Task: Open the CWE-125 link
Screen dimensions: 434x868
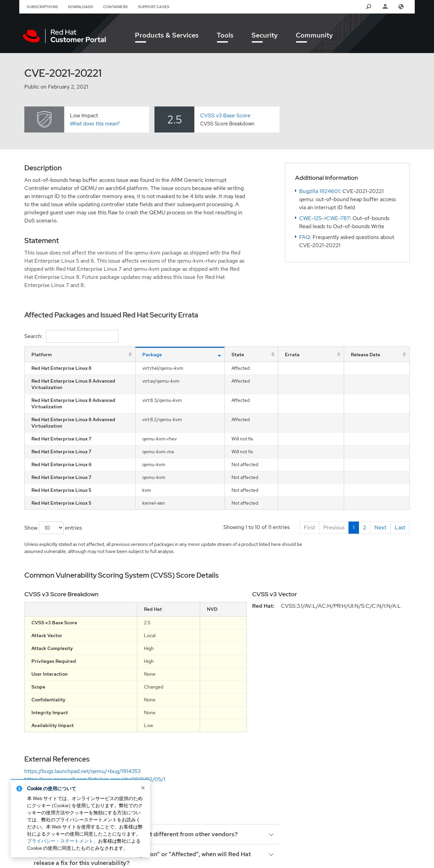Action: click(310, 218)
